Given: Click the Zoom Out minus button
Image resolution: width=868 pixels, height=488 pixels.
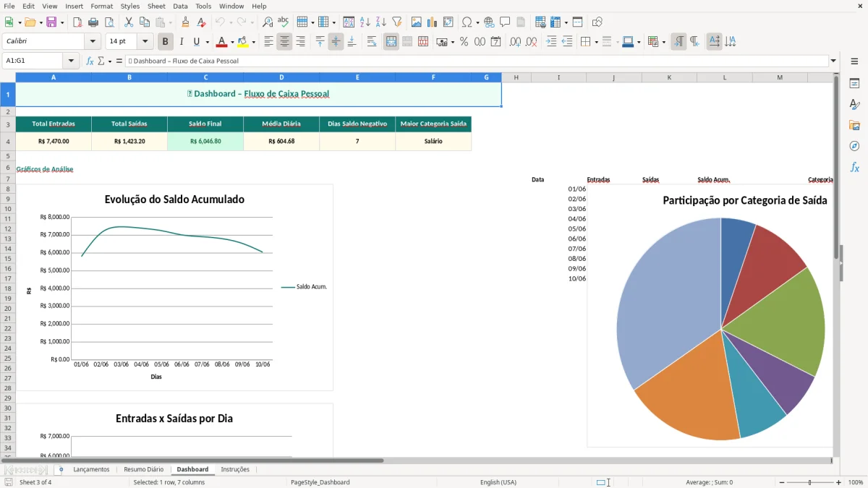Looking at the screenshot, I should tap(782, 482).
